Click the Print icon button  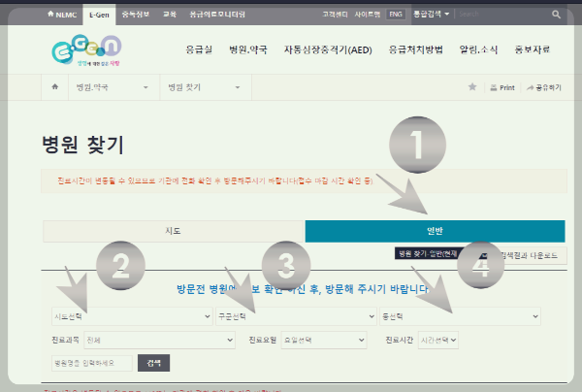(x=502, y=87)
